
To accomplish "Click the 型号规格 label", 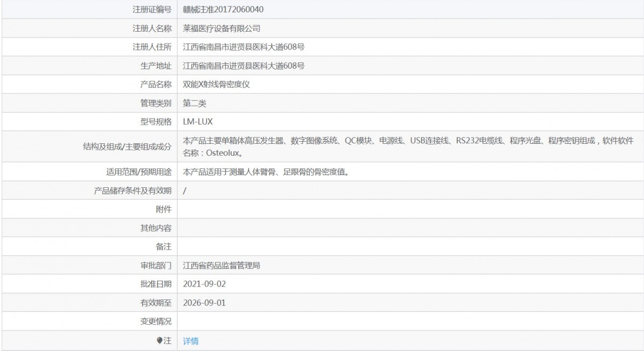I will [x=156, y=122].
